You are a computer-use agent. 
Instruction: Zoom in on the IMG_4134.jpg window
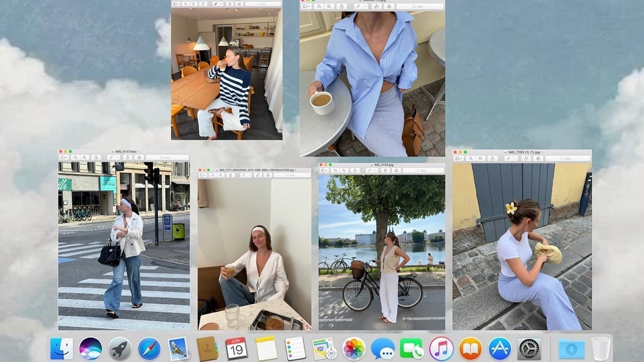[344, 171]
